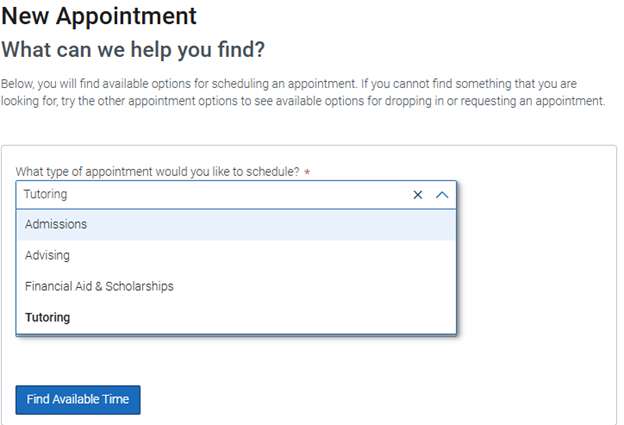
Task: Choose the Advising option
Action: (236, 255)
